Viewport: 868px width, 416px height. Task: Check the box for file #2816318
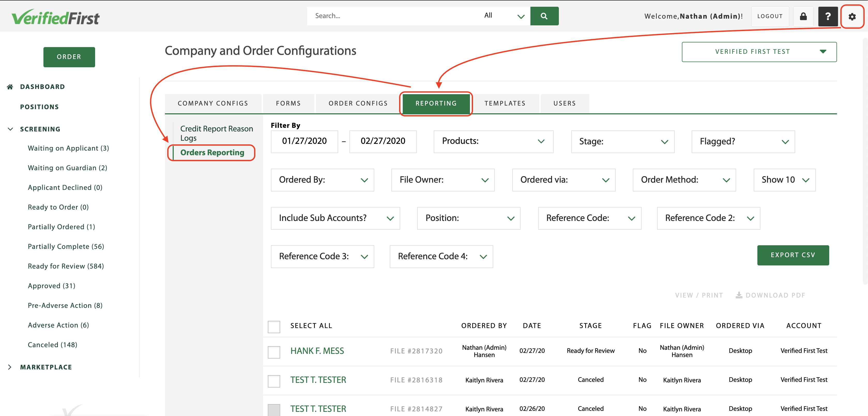tap(274, 381)
